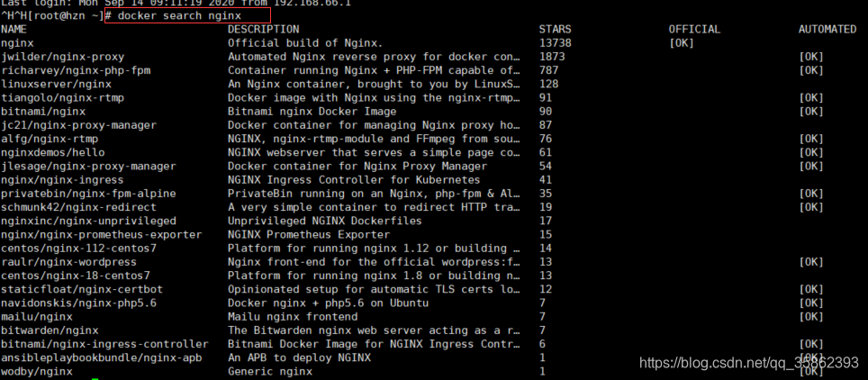Click the 1873 stars value

(552, 57)
